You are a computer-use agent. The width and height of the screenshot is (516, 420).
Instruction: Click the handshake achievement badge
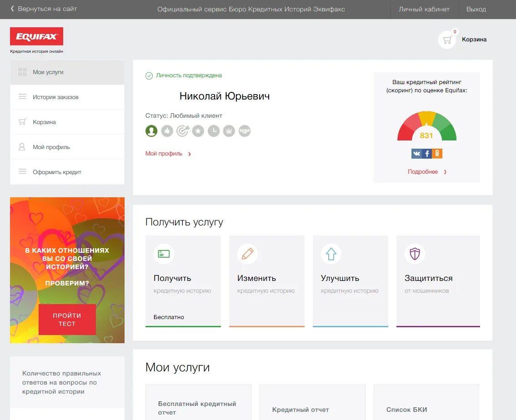244,131
